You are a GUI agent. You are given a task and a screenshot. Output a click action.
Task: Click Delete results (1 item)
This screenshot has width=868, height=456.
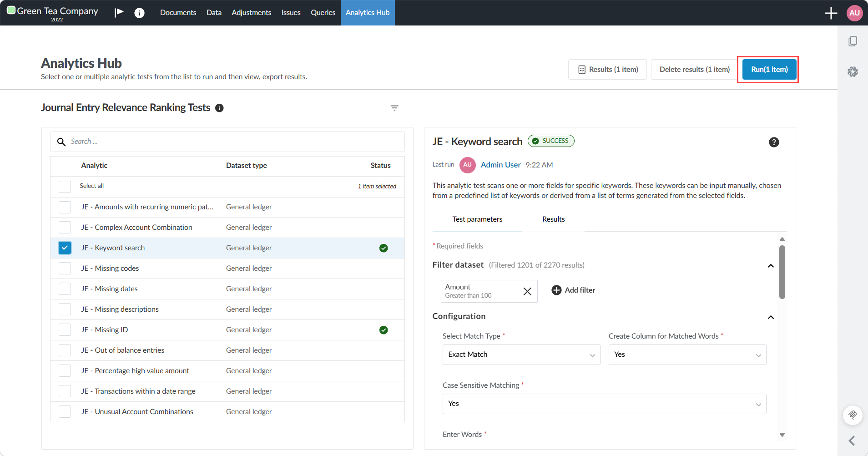[695, 70]
